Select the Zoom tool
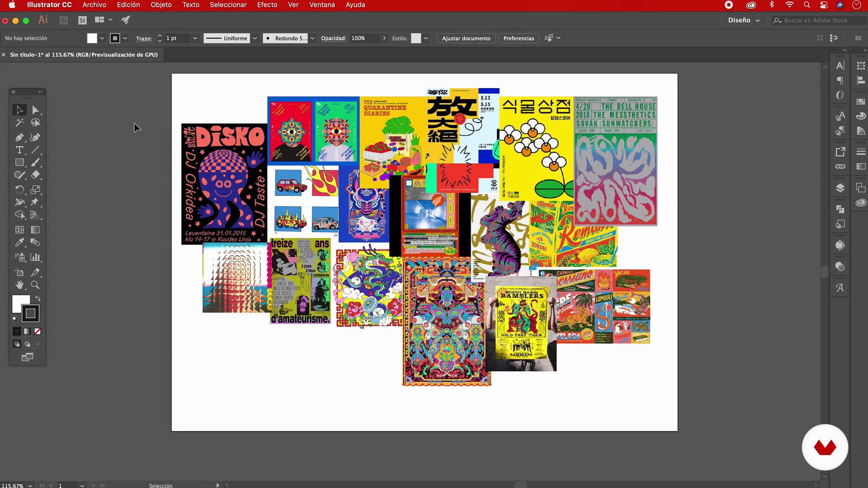The height and width of the screenshot is (488, 868). [x=35, y=285]
